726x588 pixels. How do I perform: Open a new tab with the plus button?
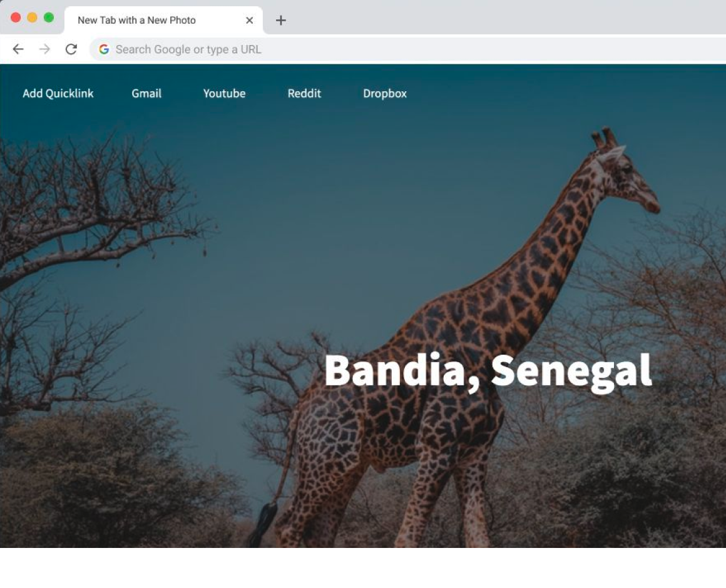281,21
